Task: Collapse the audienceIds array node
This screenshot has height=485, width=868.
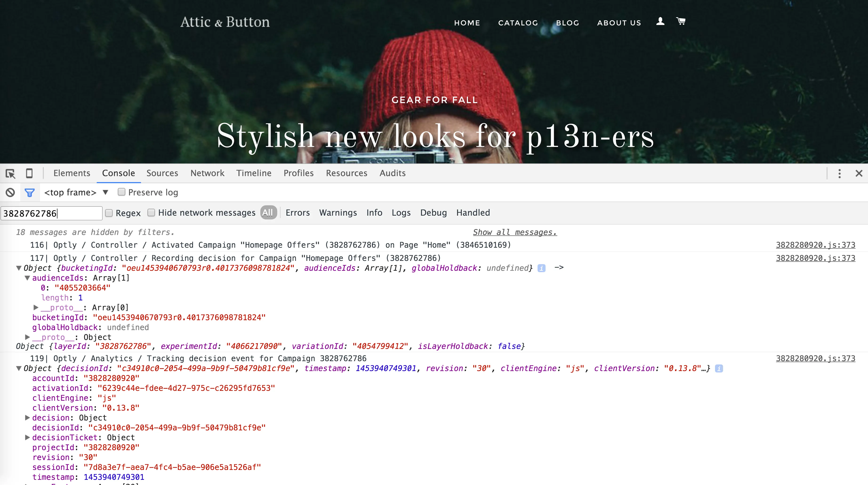Action: pos(28,278)
